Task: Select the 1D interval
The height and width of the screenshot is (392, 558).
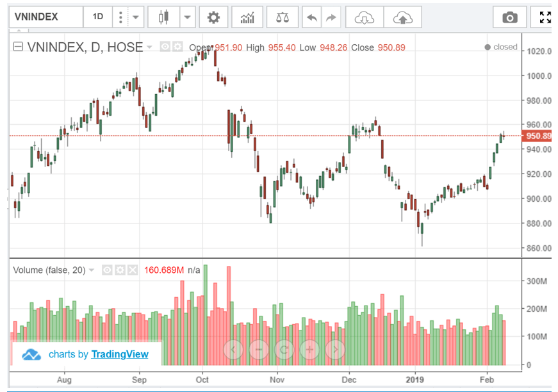Action: pyautogui.click(x=98, y=17)
